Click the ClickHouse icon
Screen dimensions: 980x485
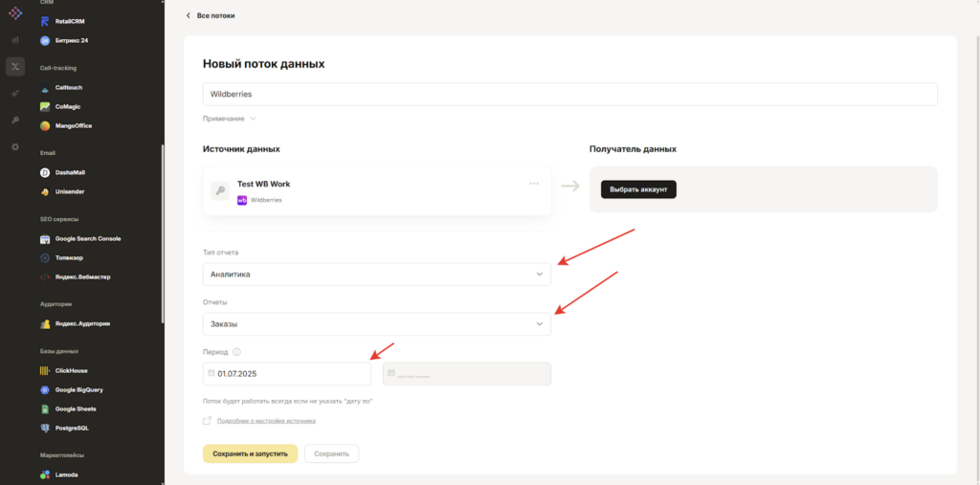pyautogui.click(x=45, y=370)
